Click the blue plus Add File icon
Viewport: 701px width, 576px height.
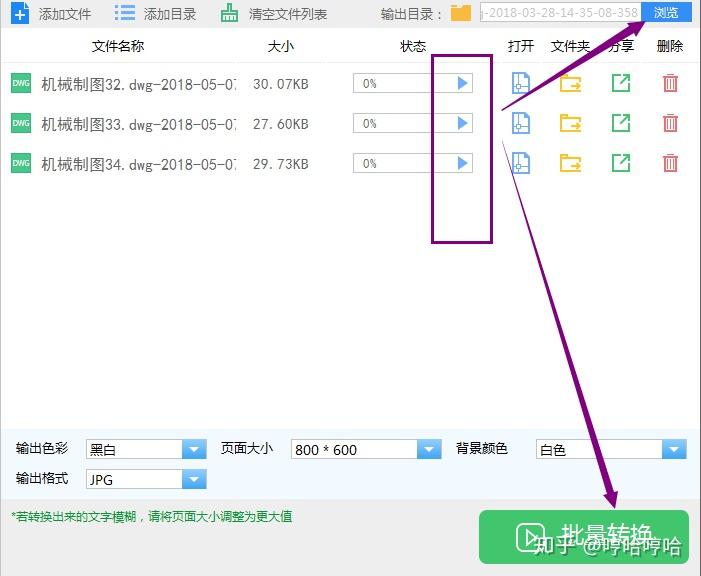(20, 13)
